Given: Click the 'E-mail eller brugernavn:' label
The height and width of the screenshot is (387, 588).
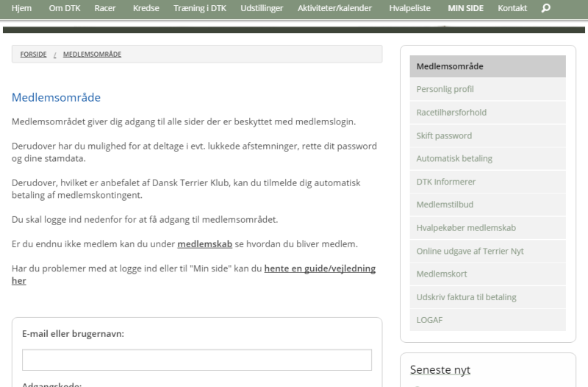Looking at the screenshot, I should pyautogui.click(x=73, y=334).
